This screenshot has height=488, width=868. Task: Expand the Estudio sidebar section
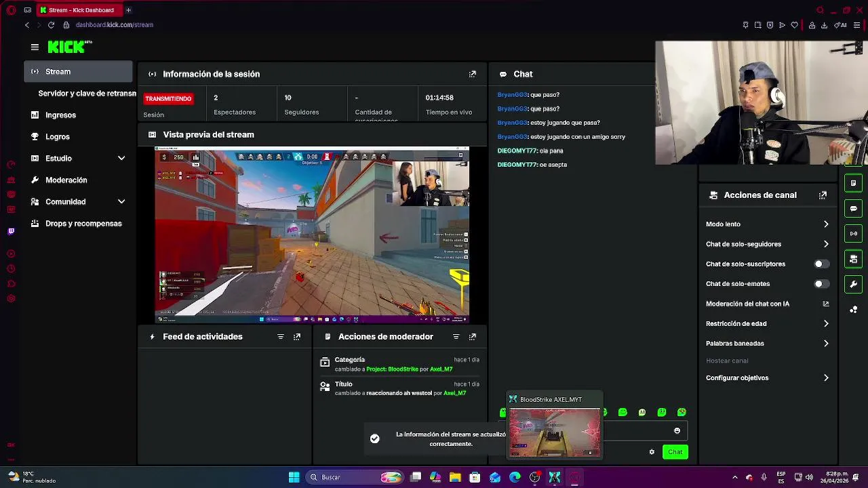[78, 159]
